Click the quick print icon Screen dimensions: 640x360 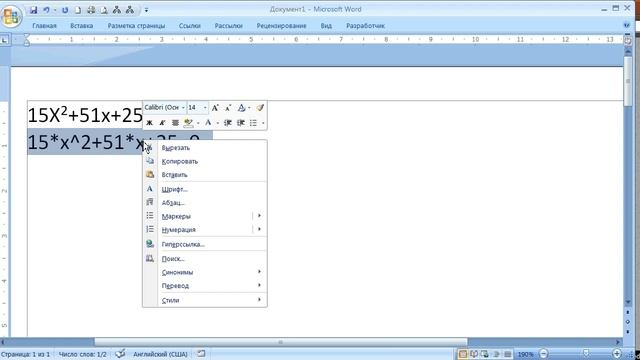pyautogui.click(x=91, y=10)
